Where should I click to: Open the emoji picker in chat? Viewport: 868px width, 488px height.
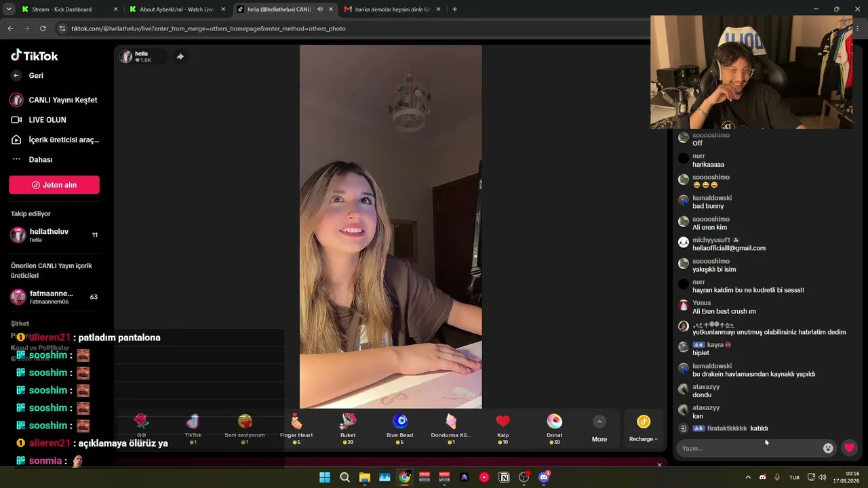click(x=828, y=448)
